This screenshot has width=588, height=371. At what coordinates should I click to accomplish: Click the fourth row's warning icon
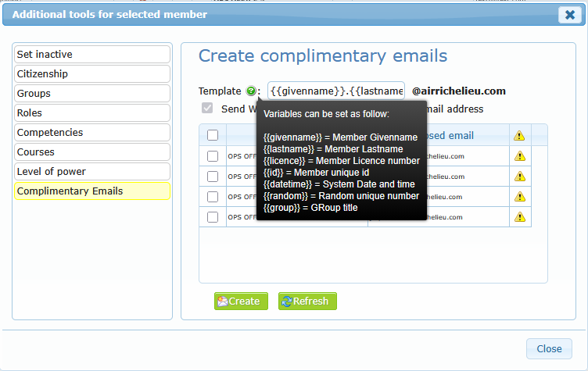coord(519,217)
